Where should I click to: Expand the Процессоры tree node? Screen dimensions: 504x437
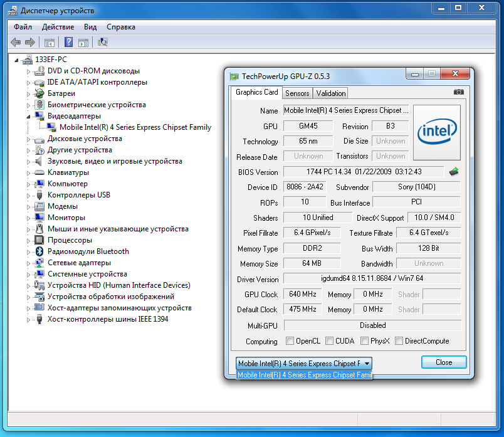point(28,240)
